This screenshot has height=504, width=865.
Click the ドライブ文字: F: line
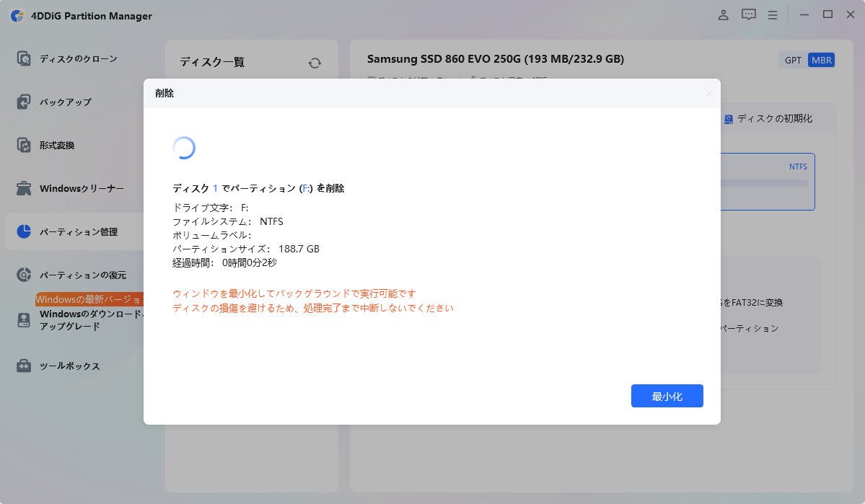[x=210, y=208]
